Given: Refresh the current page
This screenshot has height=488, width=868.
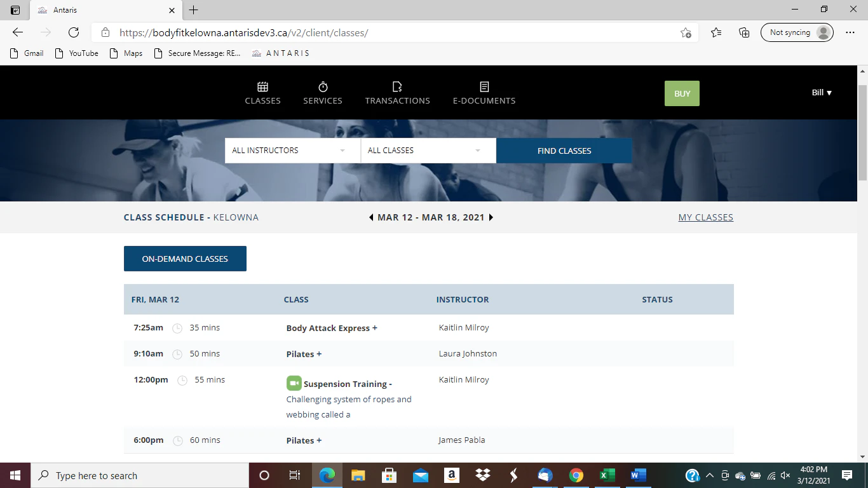Looking at the screenshot, I should point(74,32).
